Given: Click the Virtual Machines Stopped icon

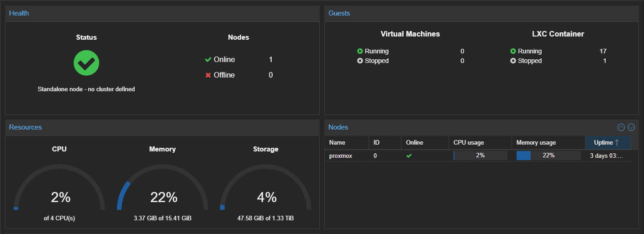Looking at the screenshot, I should coord(360,61).
